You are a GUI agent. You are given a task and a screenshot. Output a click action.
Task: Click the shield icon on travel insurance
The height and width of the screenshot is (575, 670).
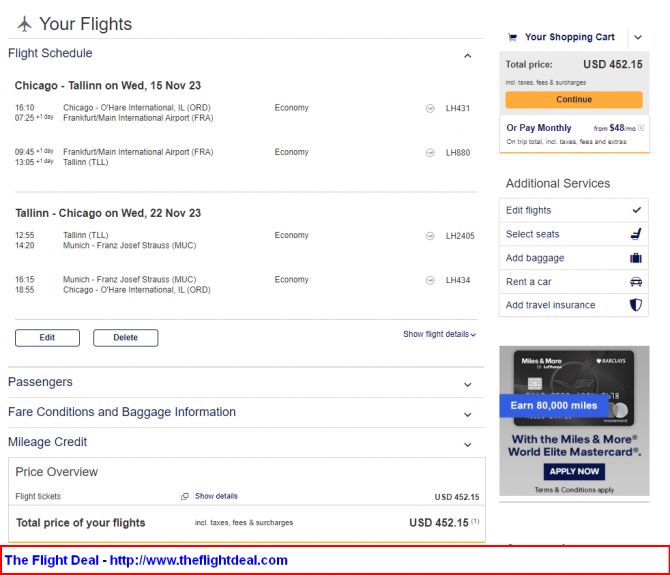(x=636, y=305)
